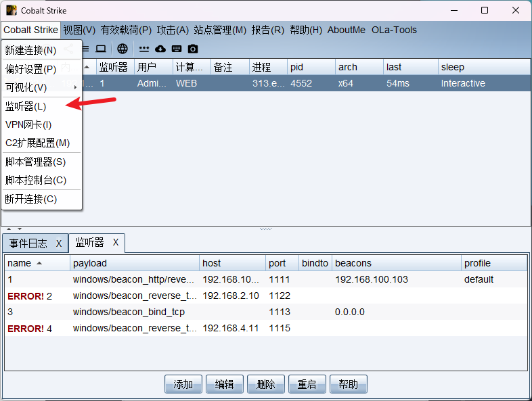Click the cloud download files icon

160,49
